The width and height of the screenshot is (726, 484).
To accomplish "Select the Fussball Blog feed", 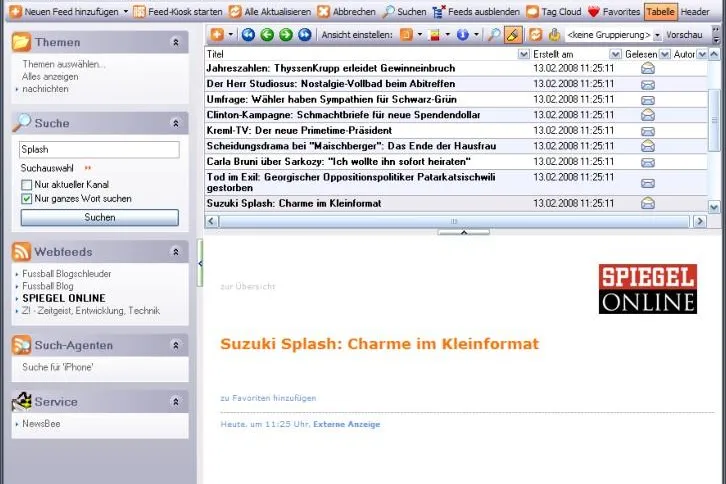I will click(48, 286).
